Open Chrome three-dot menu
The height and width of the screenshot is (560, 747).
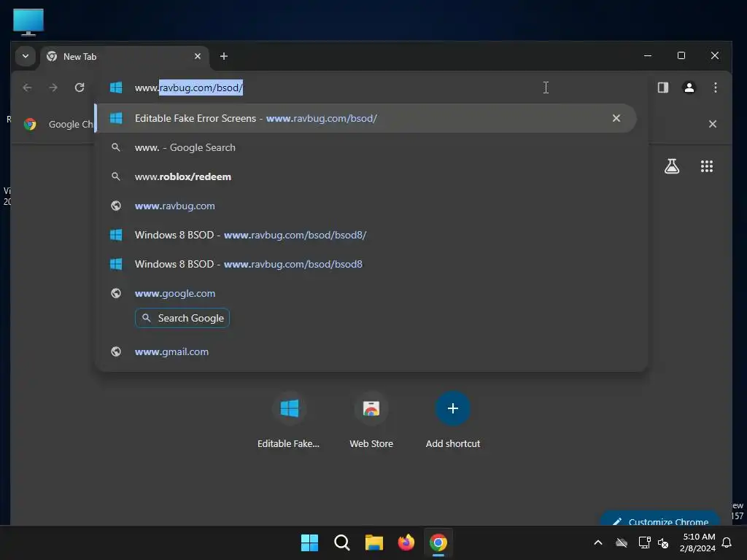point(715,87)
